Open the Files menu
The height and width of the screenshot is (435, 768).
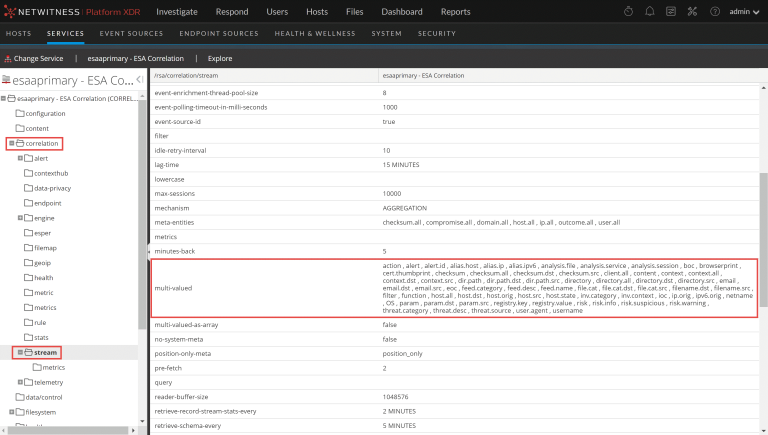355,12
